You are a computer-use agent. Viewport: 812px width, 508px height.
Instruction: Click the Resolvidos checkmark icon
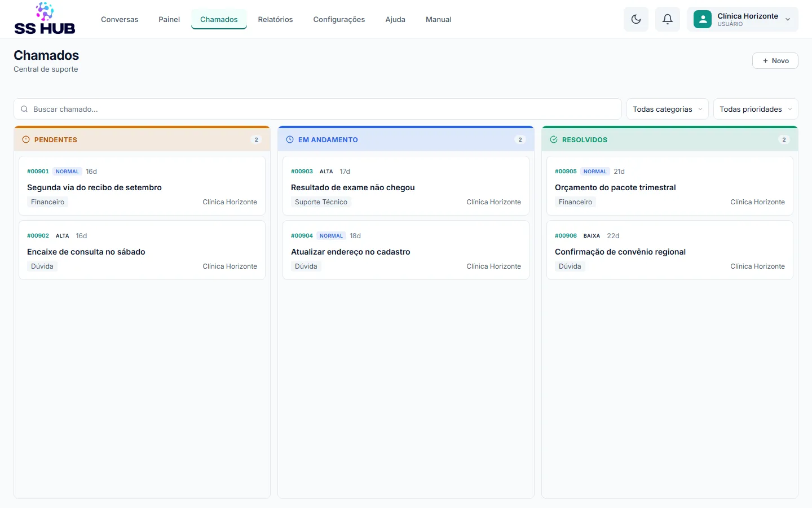pos(554,139)
